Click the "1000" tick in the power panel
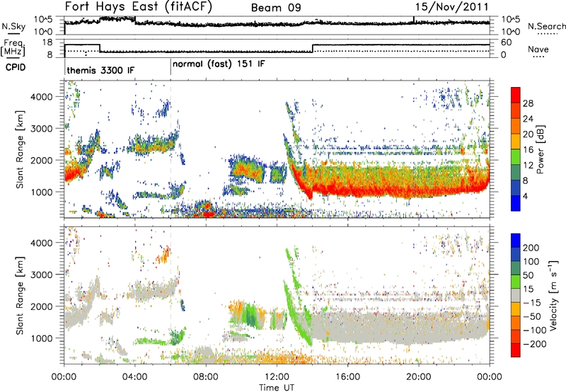This screenshot has width=566, height=392. [41, 192]
